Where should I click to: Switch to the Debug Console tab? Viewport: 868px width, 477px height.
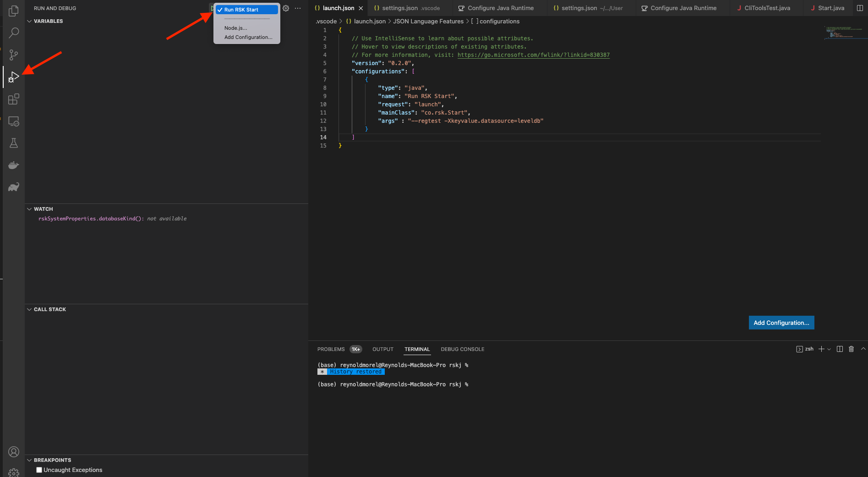462,349
